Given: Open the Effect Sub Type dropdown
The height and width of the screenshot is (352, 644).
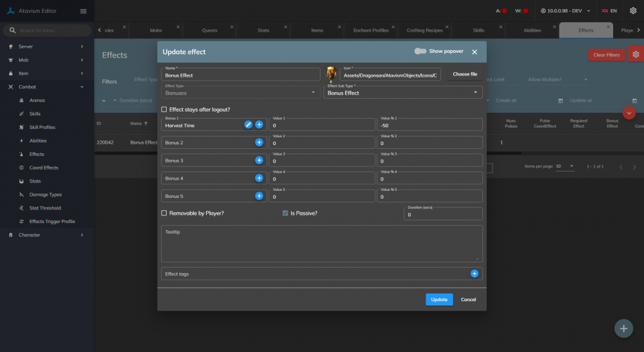Looking at the screenshot, I should pos(402,93).
